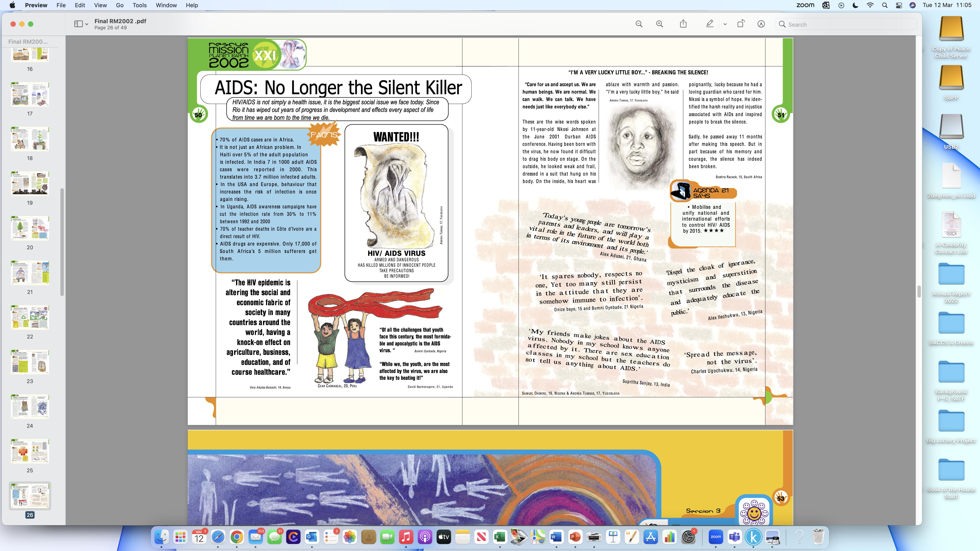Image resolution: width=980 pixels, height=551 pixels.
Task: Open the Markup pen dropdown arrow
Action: 725,24
